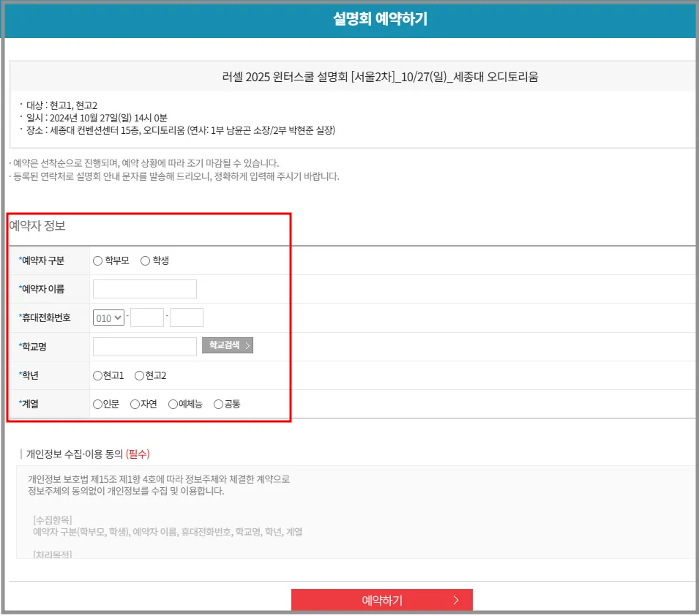Click the 학년 field label
This screenshot has height=616, width=699.
tap(29, 376)
